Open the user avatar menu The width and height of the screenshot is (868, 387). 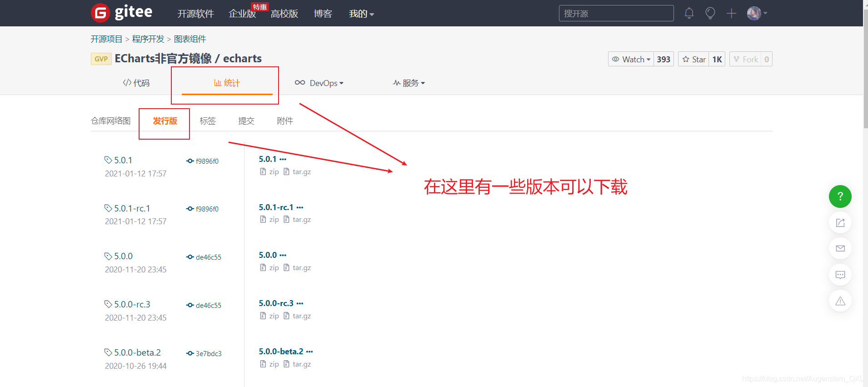(757, 13)
